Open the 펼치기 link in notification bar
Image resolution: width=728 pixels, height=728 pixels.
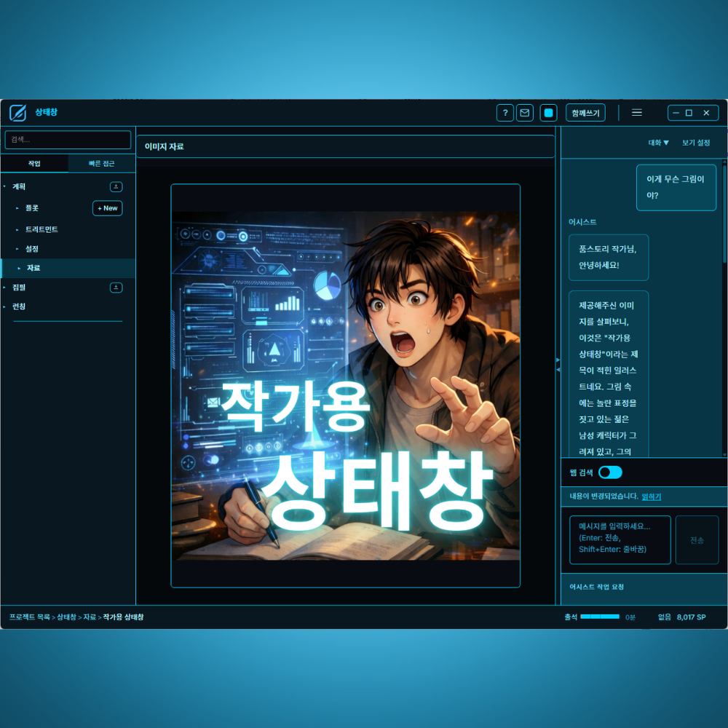(x=649, y=496)
